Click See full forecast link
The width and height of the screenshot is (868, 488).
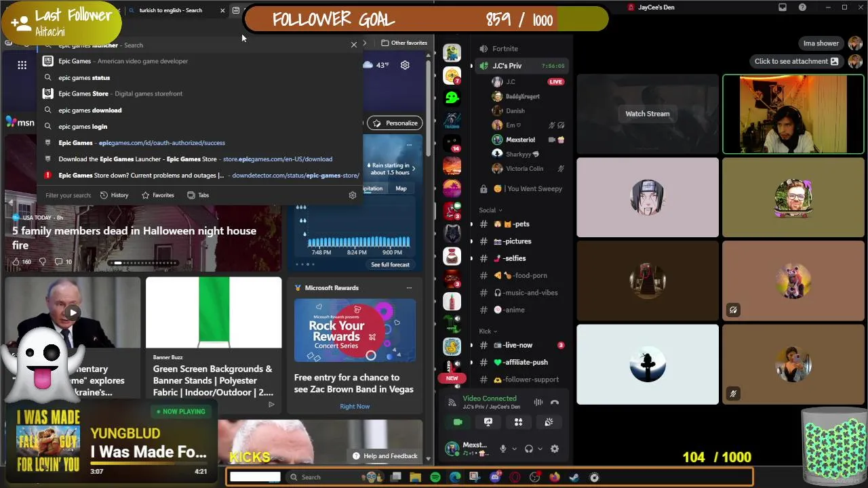coord(390,264)
